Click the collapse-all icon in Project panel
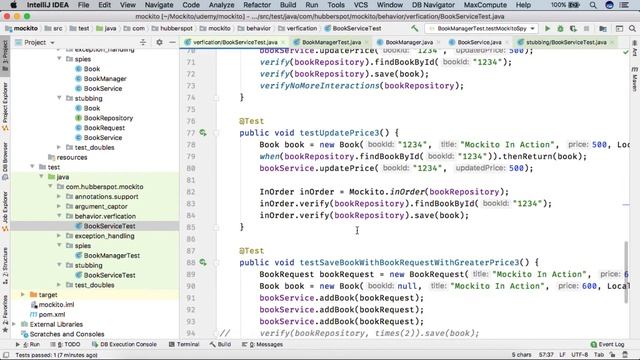This screenshot has width=640, height=360. click(143, 42)
